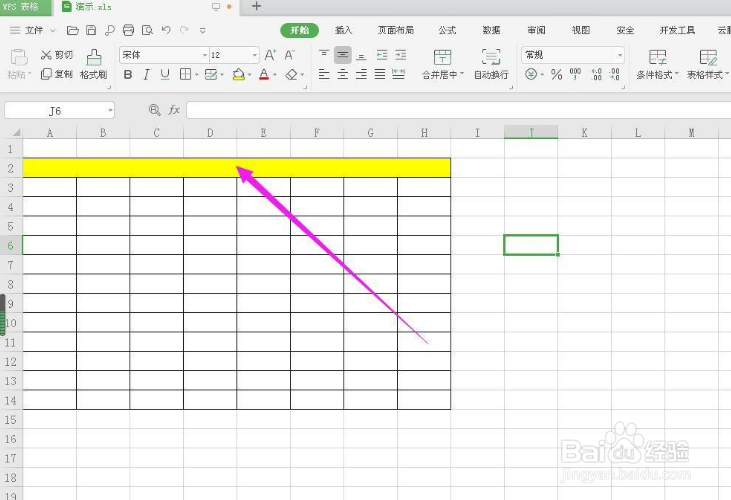Toggle bold formatting

click(x=128, y=75)
